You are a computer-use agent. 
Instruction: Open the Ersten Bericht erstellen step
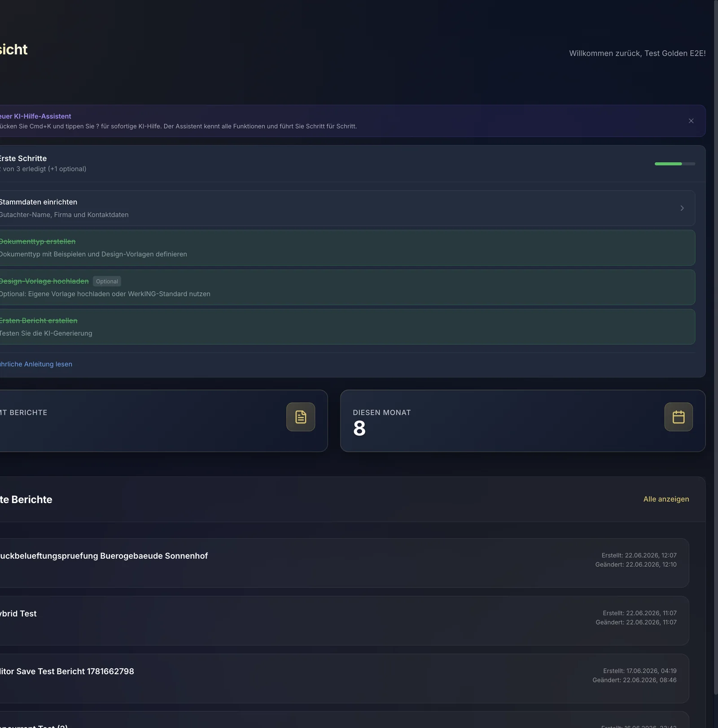click(x=346, y=327)
